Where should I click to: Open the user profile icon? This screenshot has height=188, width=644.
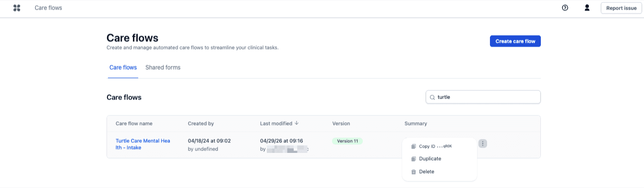click(587, 8)
